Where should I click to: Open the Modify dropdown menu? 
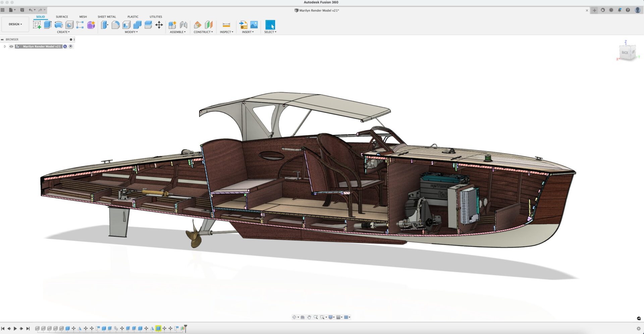[x=131, y=32]
